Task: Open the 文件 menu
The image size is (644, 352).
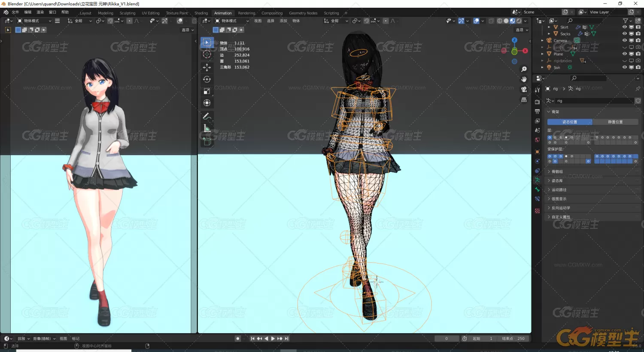Action: 15,12
